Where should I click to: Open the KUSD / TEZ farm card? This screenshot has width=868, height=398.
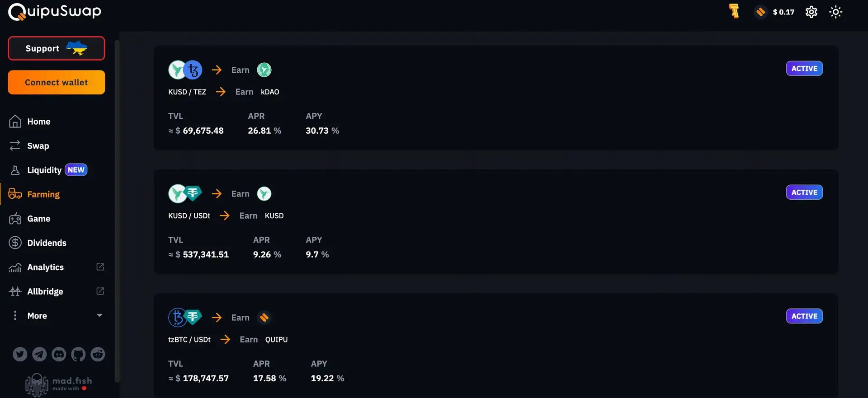click(495, 98)
